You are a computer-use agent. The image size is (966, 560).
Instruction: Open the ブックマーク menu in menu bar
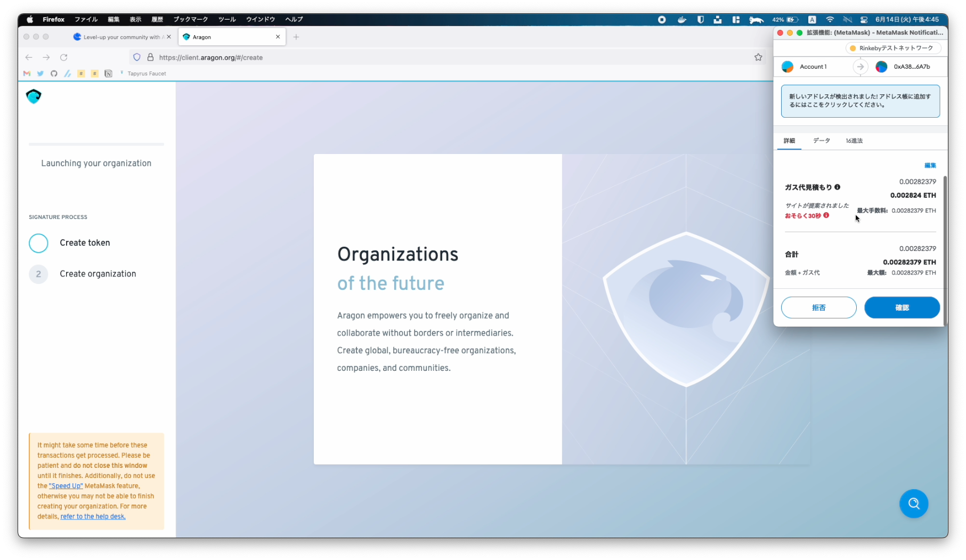190,19
